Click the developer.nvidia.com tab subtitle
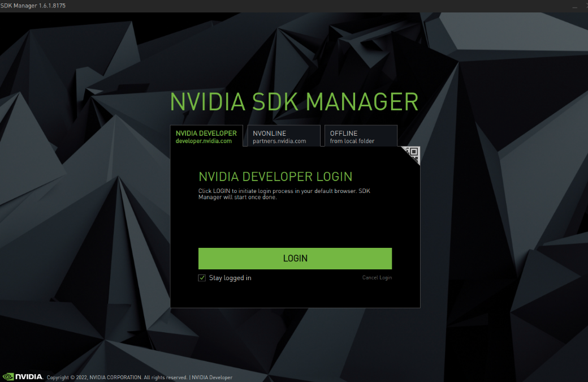 pos(204,141)
